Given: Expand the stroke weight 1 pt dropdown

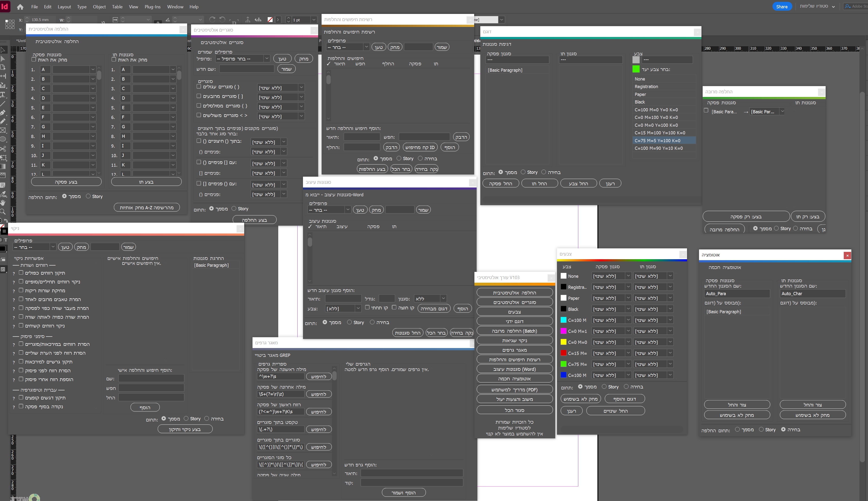Looking at the screenshot, I should pyautogui.click(x=313, y=20).
